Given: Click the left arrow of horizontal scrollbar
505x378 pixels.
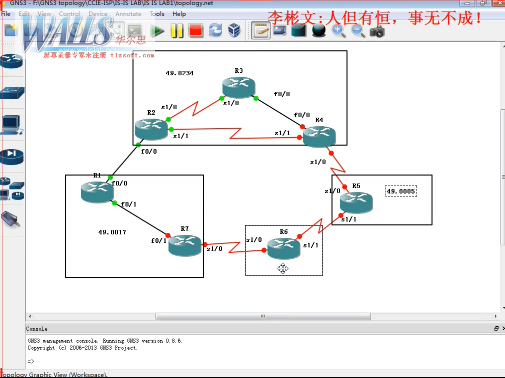Looking at the screenshot, I should [30, 316].
